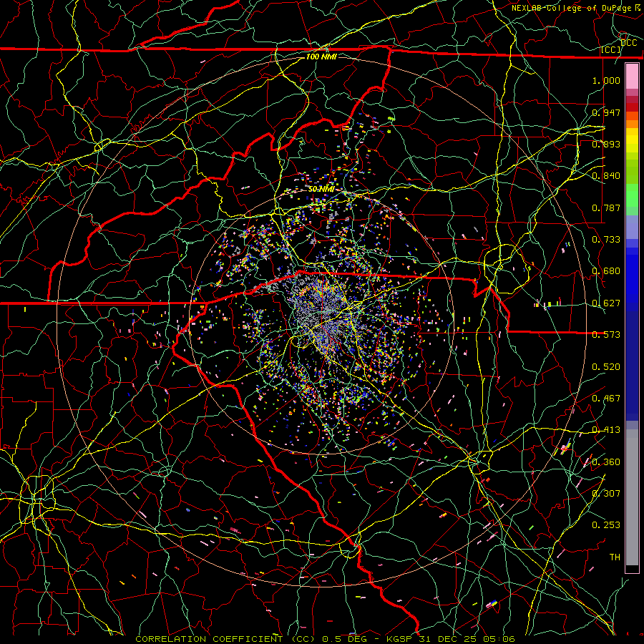
Task: Click the 50 NMI range ring label
Action: click(x=321, y=190)
